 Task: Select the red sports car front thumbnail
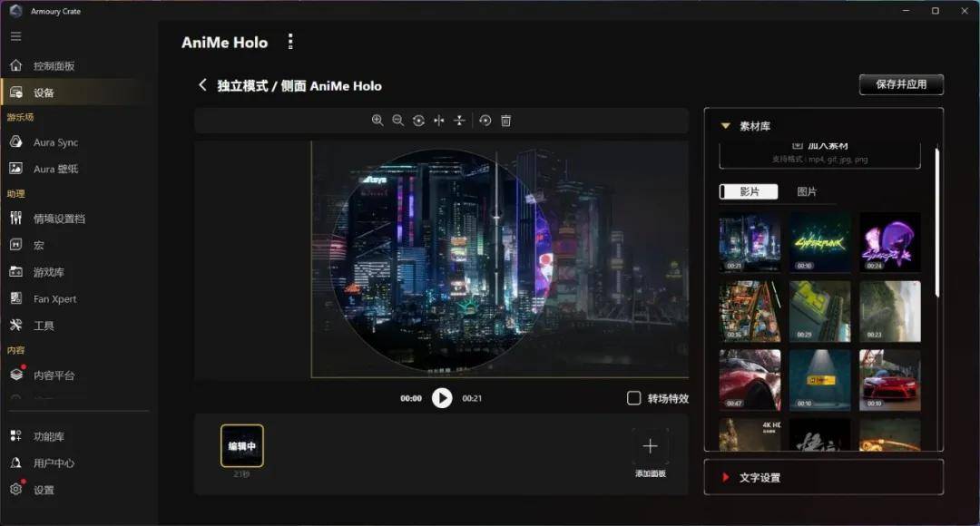click(890, 380)
